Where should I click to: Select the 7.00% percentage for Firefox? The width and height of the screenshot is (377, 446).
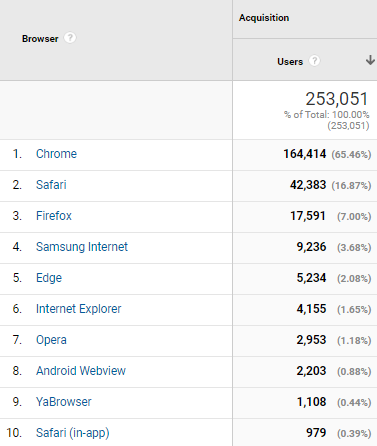point(354,217)
